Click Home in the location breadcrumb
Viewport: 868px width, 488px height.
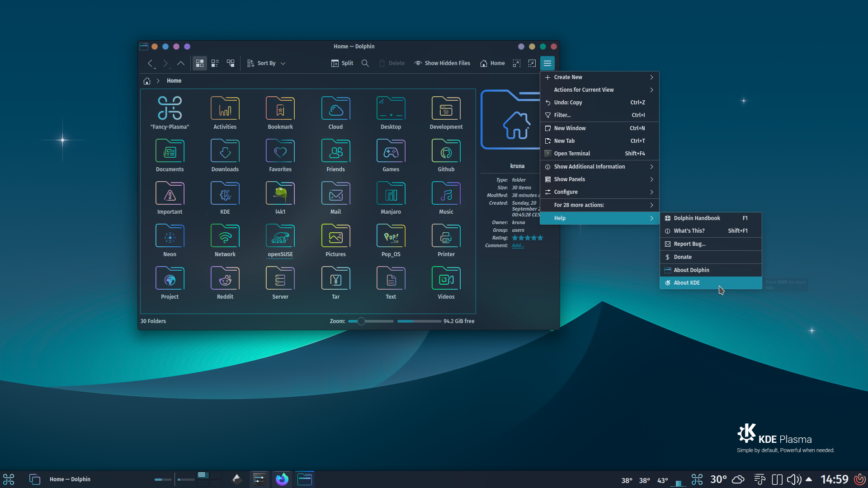[x=174, y=81]
